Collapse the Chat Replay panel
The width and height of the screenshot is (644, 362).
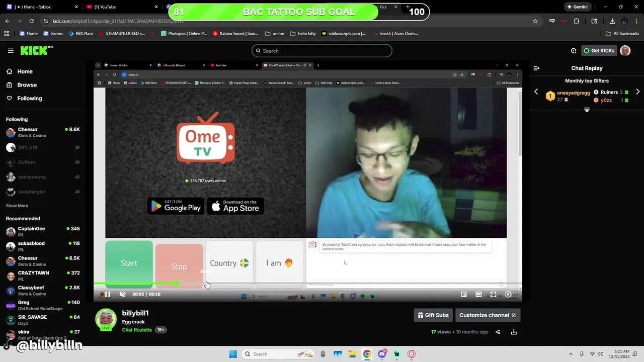[536, 68]
